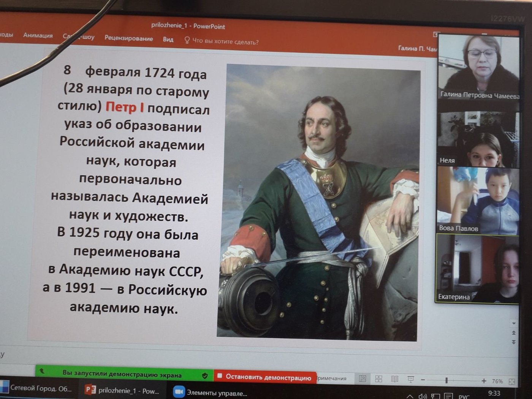
Task: Select Екатерина participant video tile
Action: click(x=477, y=269)
